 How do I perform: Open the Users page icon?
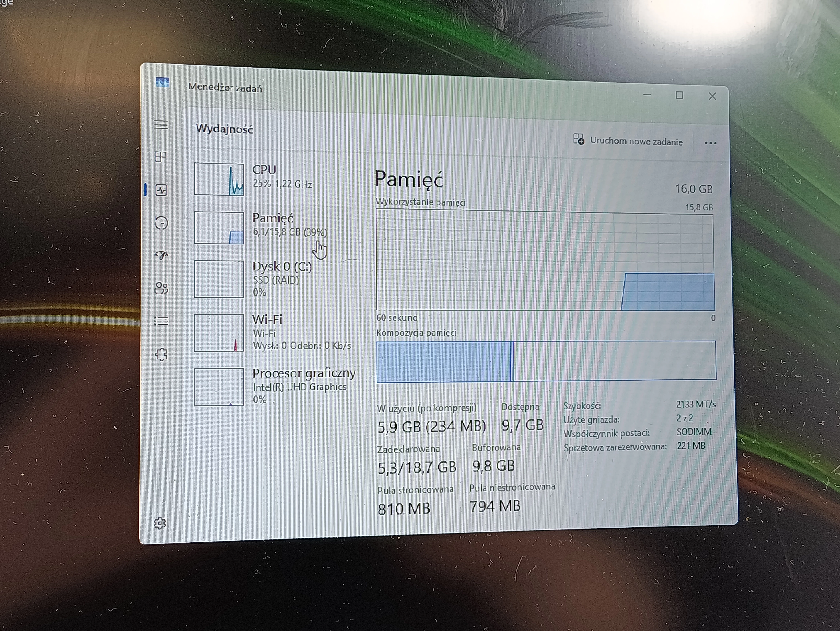point(161,288)
